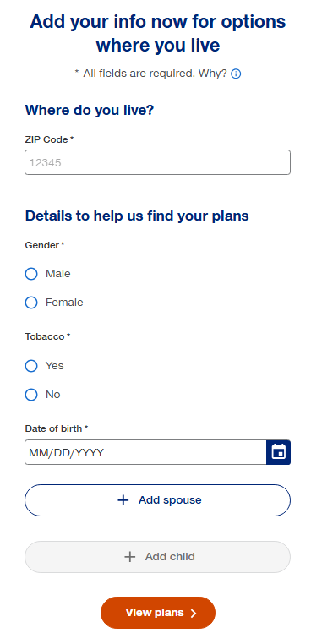Select the Male gender option
The height and width of the screenshot is (644, 311).
pyautogui.click(x=31, y=274)
